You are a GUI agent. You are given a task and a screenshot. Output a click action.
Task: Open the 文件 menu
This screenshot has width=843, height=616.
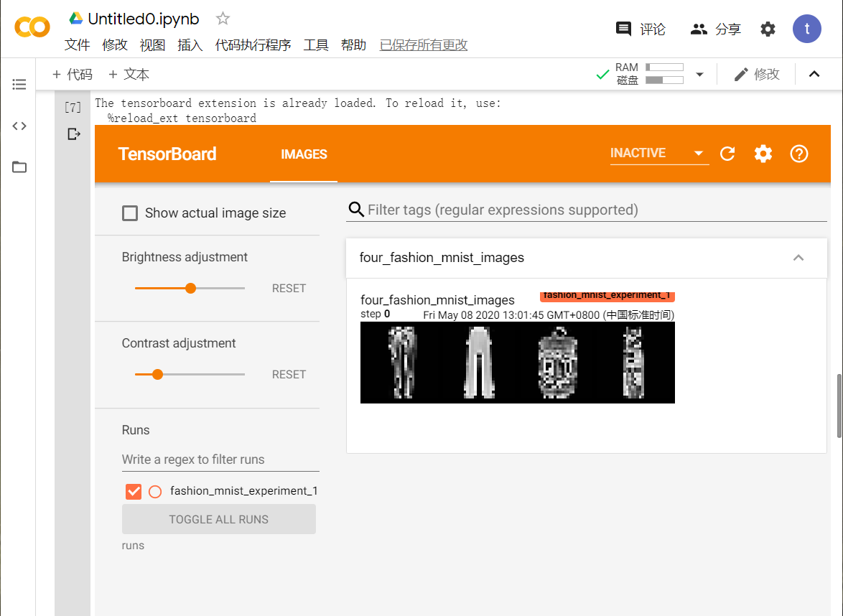(78, 45)
